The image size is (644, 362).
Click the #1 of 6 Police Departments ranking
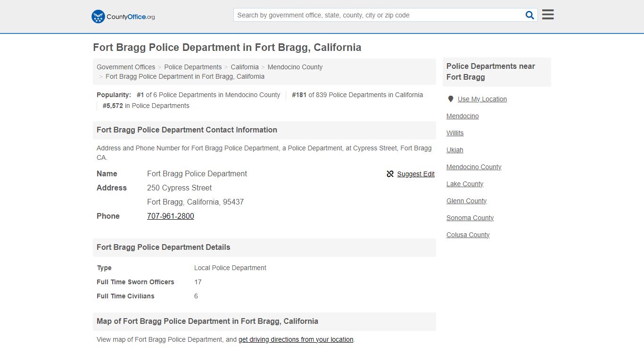pyautogui.click(x=208, y=95)
